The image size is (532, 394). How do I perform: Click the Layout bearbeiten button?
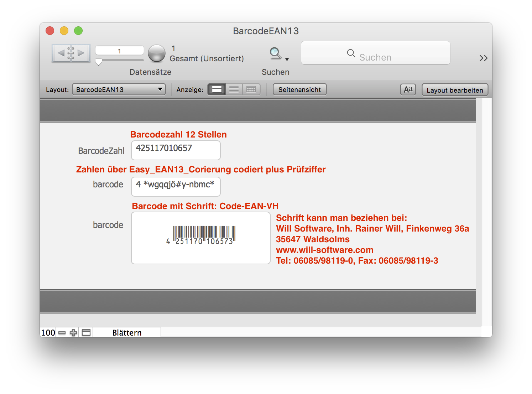(455, 90)
